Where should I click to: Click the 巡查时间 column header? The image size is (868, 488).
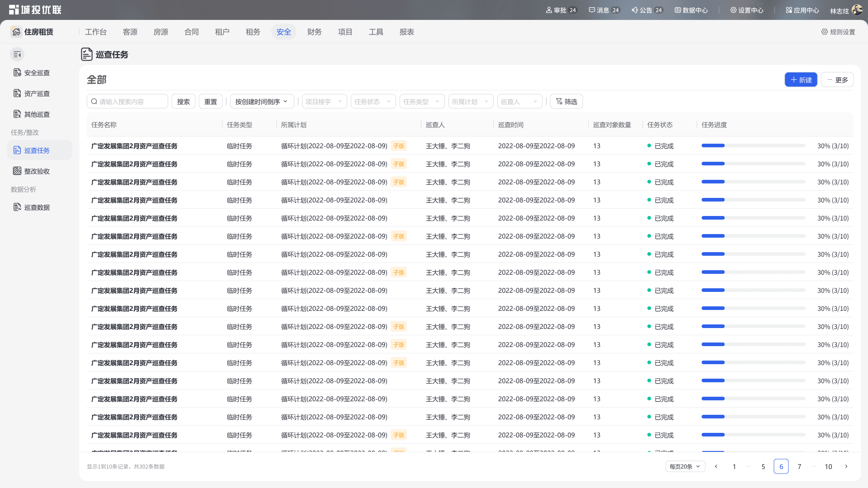pos(511,125)
